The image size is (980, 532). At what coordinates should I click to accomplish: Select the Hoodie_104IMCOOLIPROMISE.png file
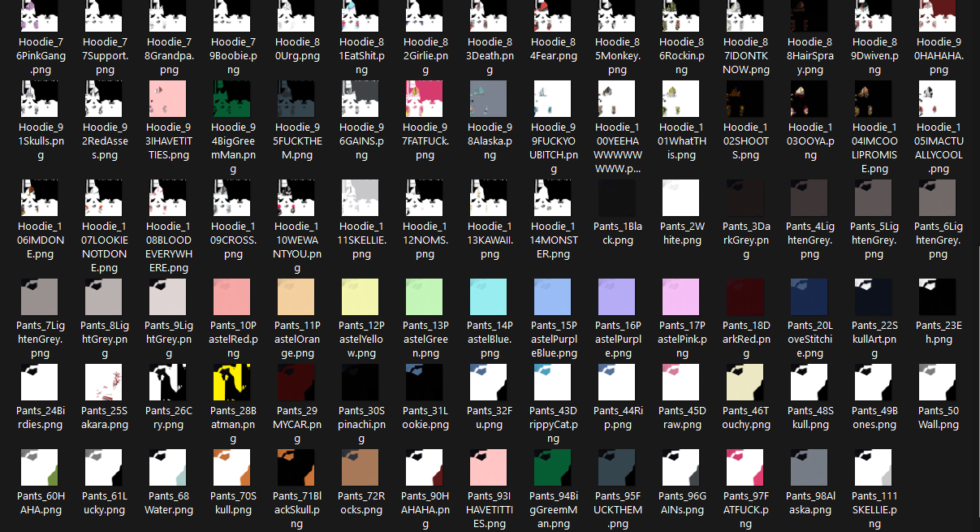873,128
